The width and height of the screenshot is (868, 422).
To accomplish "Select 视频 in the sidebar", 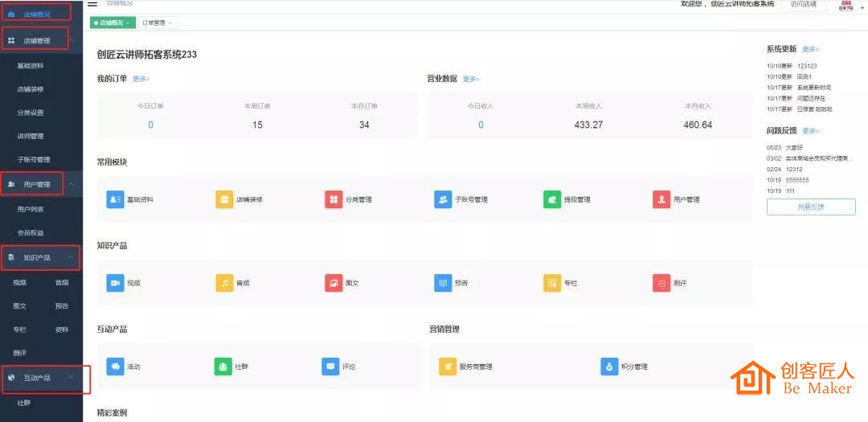I will pyautogui.click(x=20, y=282).
